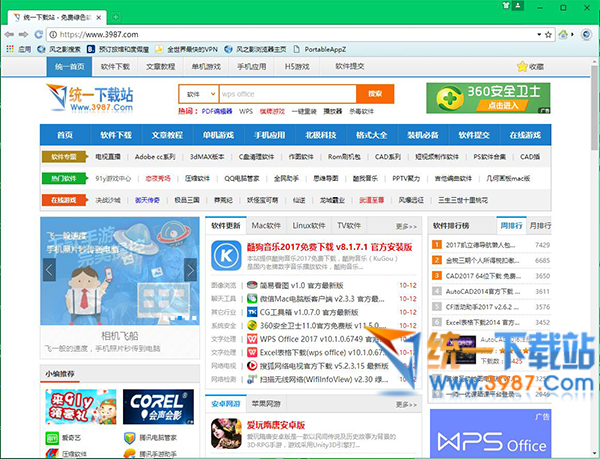
Task: Open the Adobe cc系列 topic link
Action: (155, 157)
